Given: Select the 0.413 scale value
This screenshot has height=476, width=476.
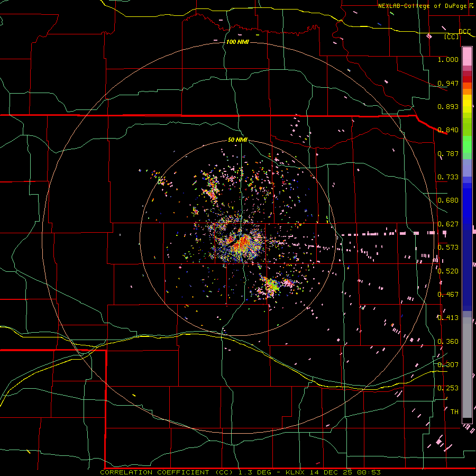Looking at the screenshot, I should 448,318.
